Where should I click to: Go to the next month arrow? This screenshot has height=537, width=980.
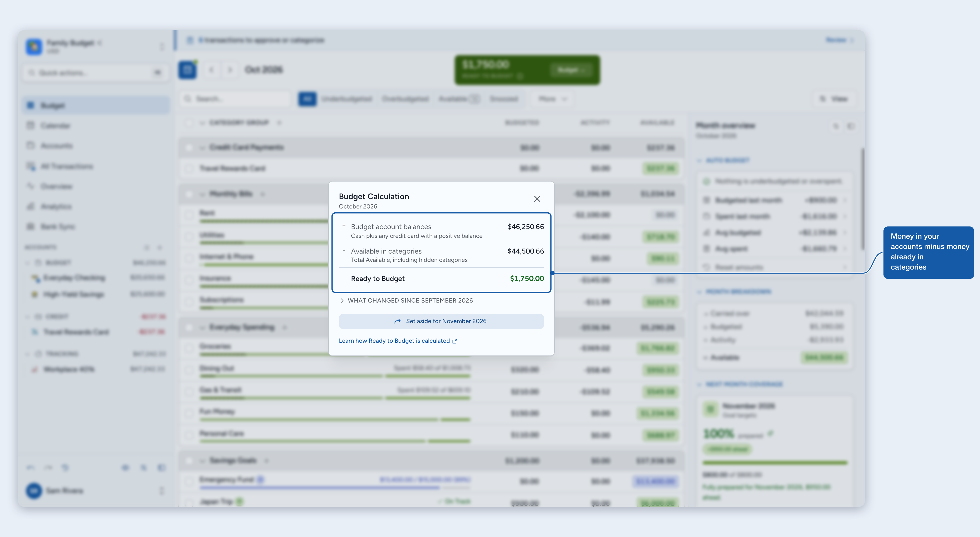coord(230,70)
